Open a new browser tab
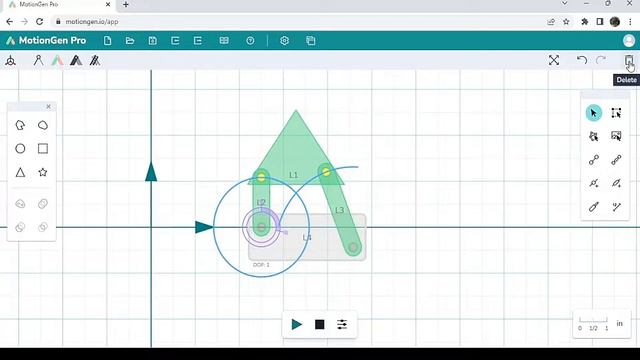The height and width of the screenshot is (360, 640). tap(126, 4)
